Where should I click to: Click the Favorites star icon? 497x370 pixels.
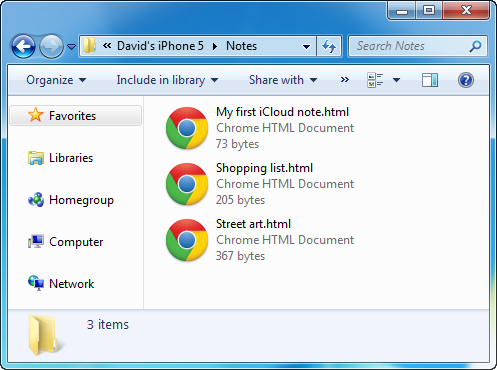pyautogui.click(x=36, y=115)
